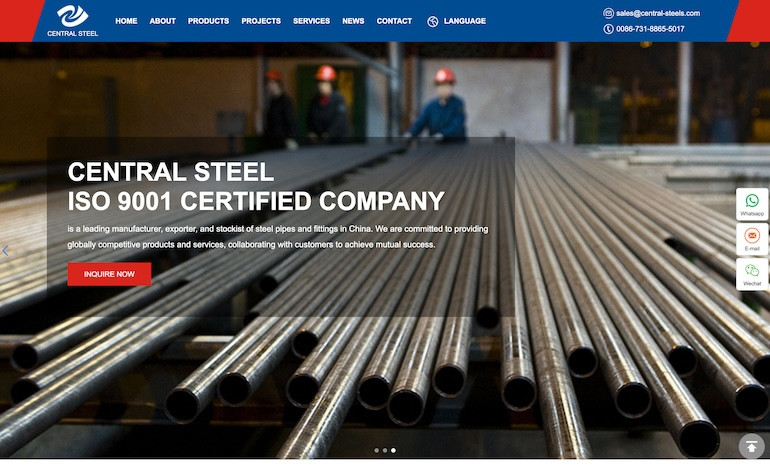Open the E-mail contact widget
The image size is (770, 470).
752,239
